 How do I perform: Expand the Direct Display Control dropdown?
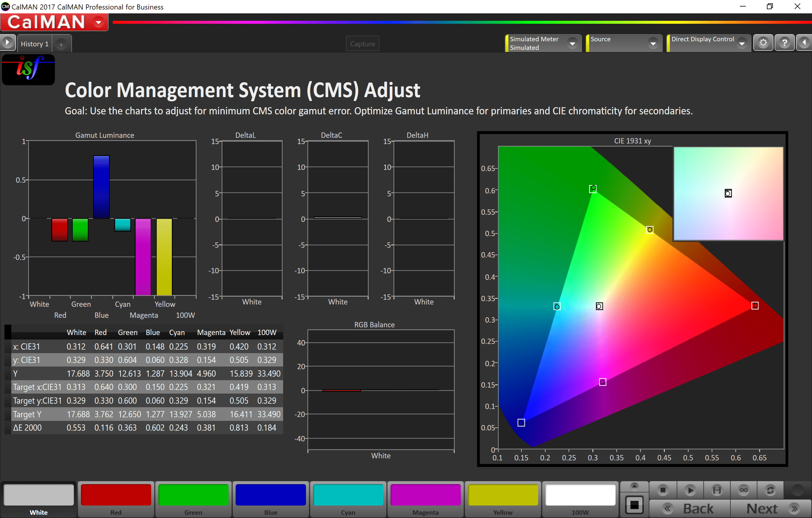pyautogui.click(x=742, y=44)
